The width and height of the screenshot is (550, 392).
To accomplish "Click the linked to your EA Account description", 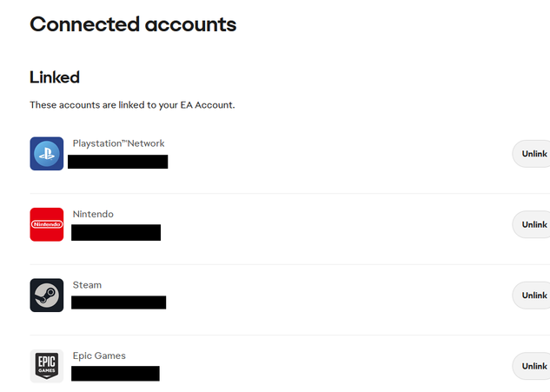I will click(x=132, y=105).
